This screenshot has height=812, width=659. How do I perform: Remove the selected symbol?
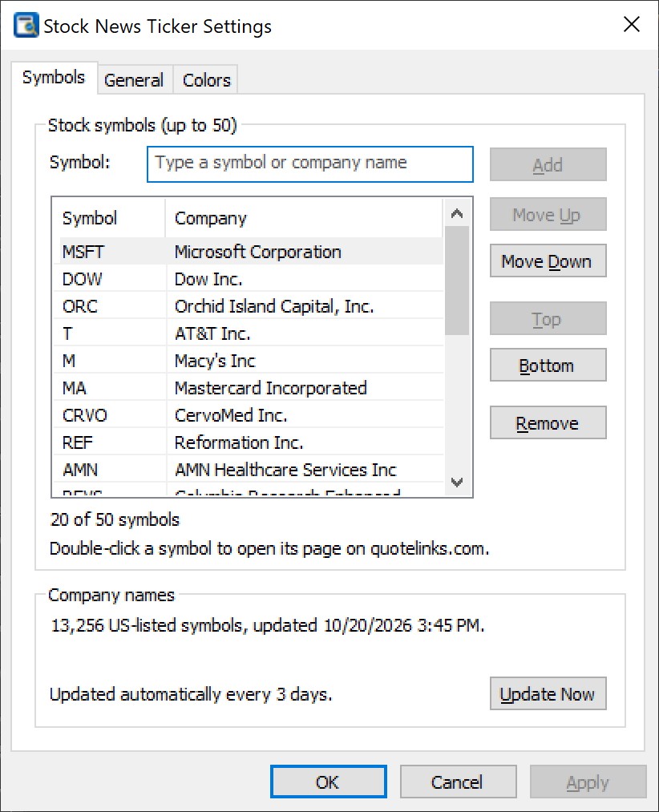pos(548,422)
